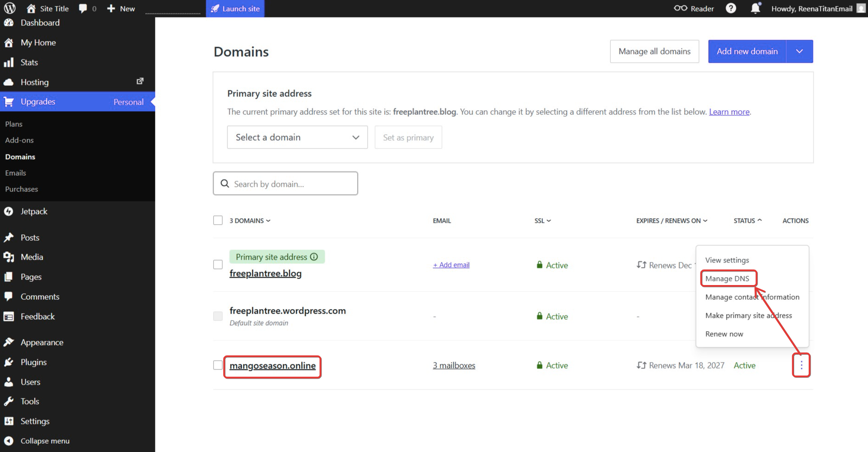The image size is (868, 452).
Task: Open the mangoseason.online domain link
Action: [273, 366]
